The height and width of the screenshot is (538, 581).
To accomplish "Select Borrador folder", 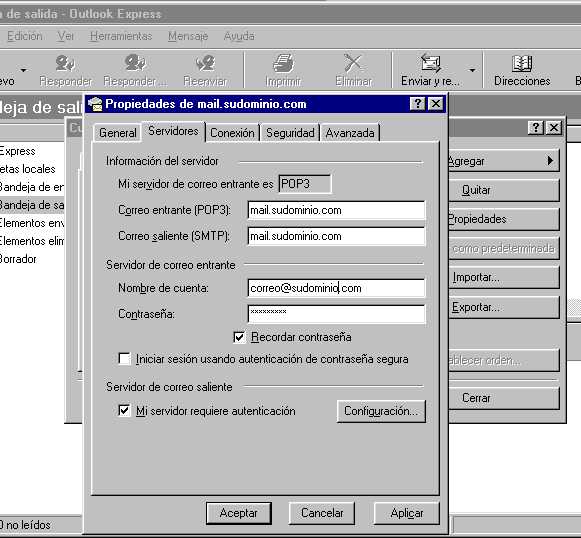I will pos(19,259).
